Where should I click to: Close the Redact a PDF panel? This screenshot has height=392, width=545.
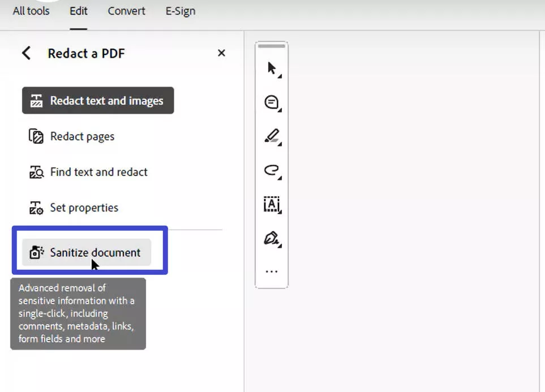click(x=221, y=53)
